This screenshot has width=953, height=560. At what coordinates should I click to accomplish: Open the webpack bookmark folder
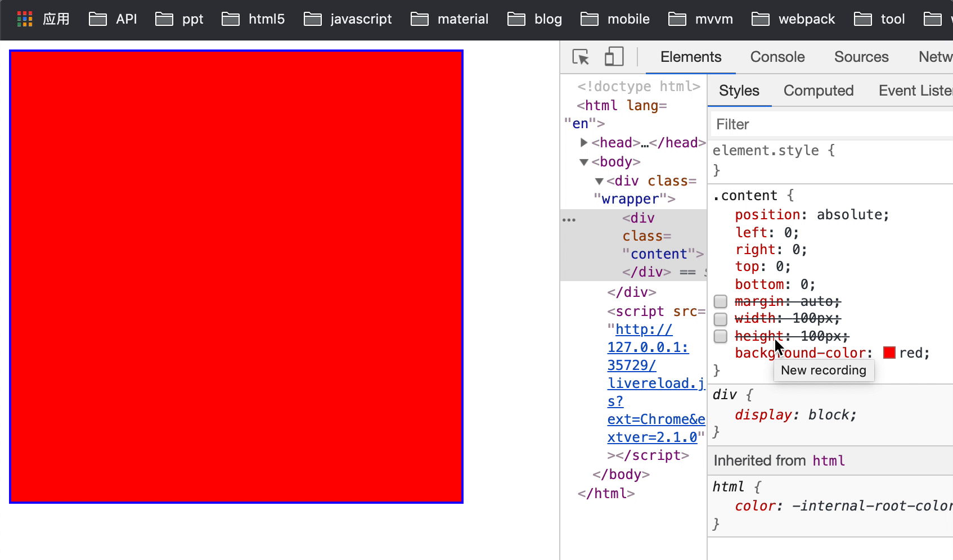point(793,19)
